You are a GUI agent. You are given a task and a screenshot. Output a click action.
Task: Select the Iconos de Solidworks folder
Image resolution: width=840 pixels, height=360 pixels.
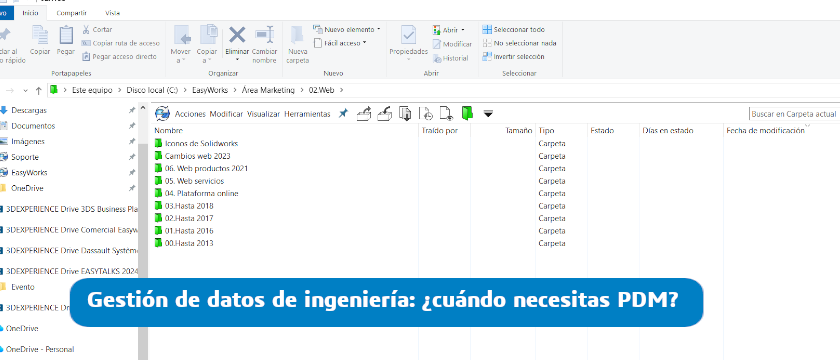coord(201,144)
